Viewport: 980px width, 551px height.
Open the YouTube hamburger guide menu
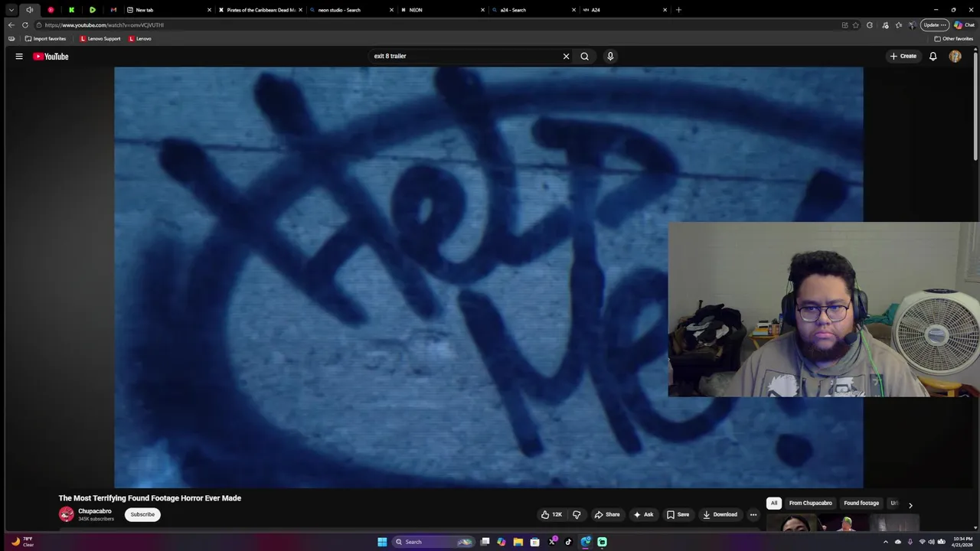[19, 56]
